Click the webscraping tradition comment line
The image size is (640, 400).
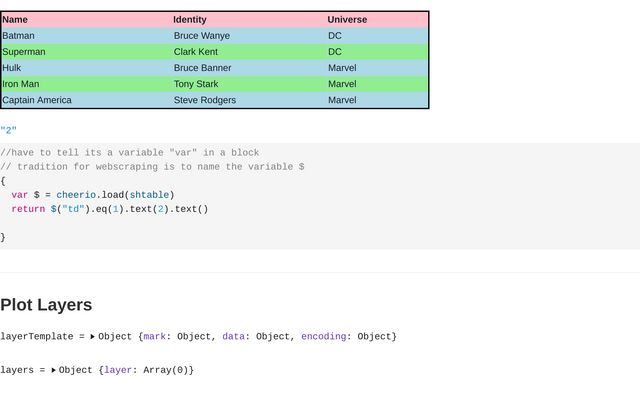coord(152,167)
